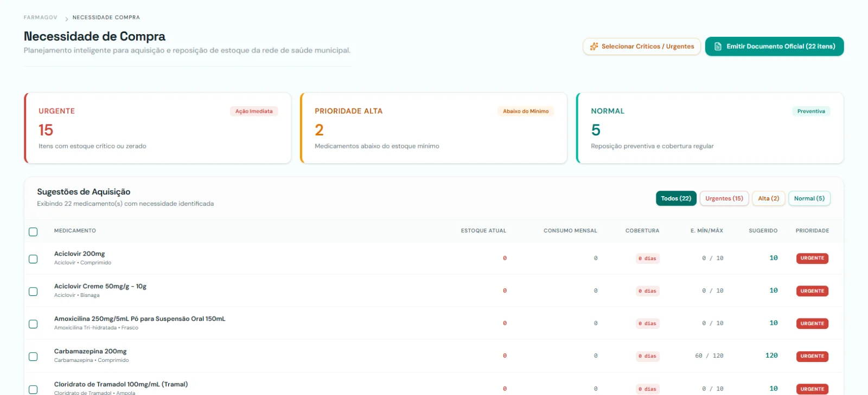
Task: Click the Preventiva badge
Action: 811,111
